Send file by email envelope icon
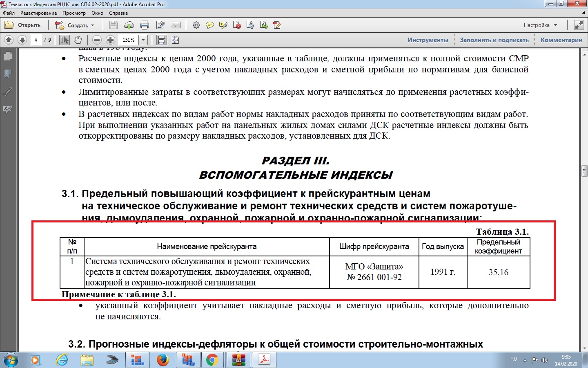This screenshot has width=588, height=368. coord(176,25)
